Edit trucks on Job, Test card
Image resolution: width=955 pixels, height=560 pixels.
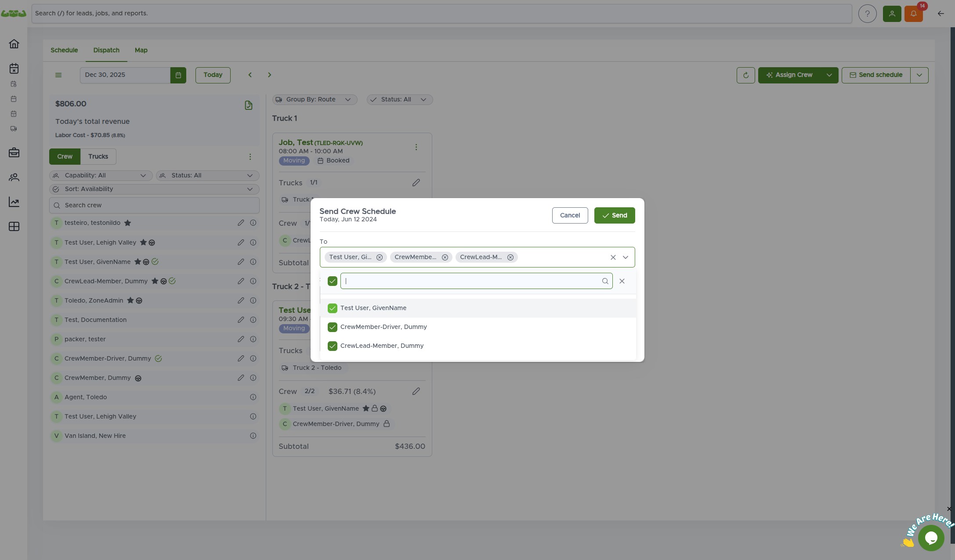pos(416,183)
